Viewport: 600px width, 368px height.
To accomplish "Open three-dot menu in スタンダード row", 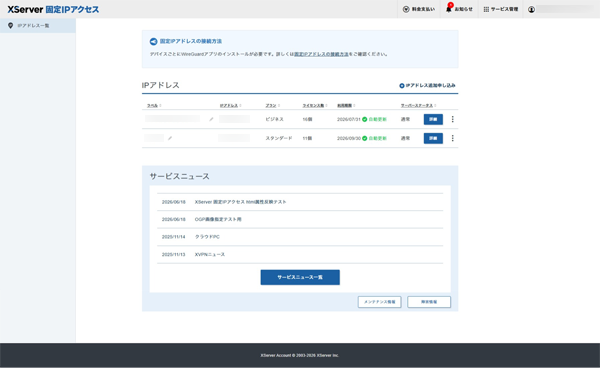I will [453, 138].
